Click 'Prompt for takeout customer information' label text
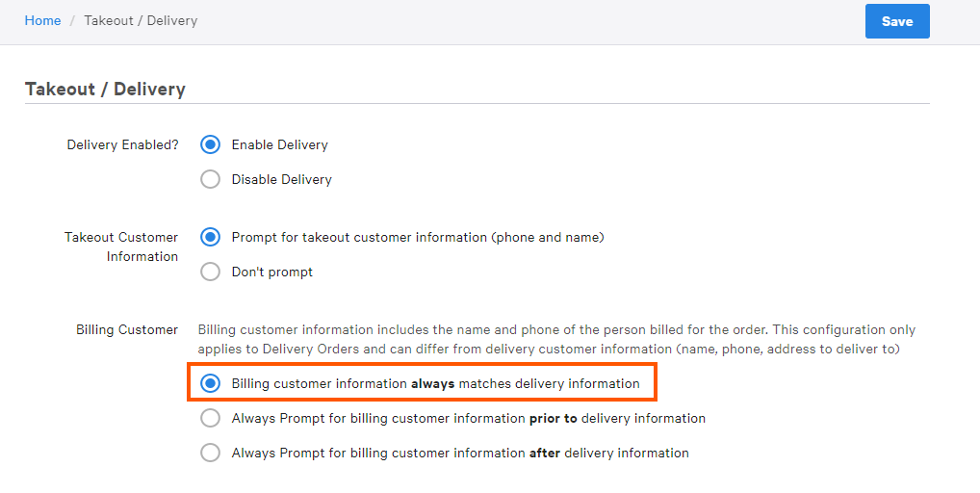The height and width of the screenshot is (493, 980). (x=417, y=237)
